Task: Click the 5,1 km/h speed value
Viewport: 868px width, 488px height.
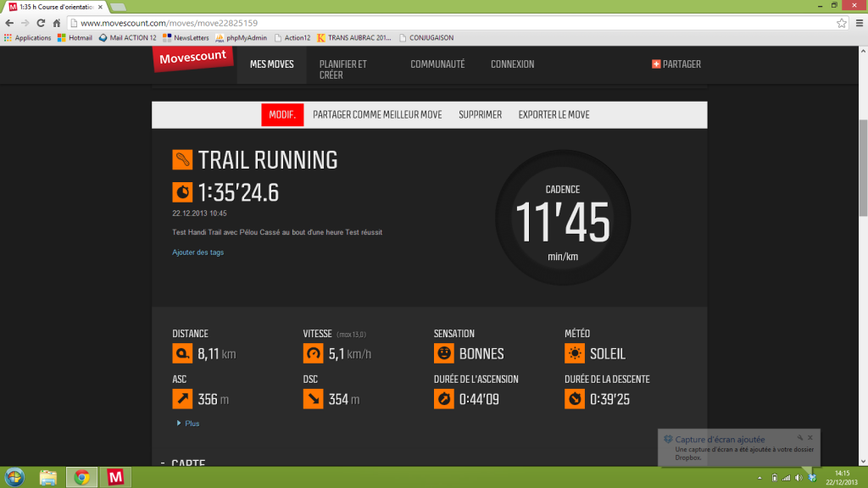Action: coord(350,354)
